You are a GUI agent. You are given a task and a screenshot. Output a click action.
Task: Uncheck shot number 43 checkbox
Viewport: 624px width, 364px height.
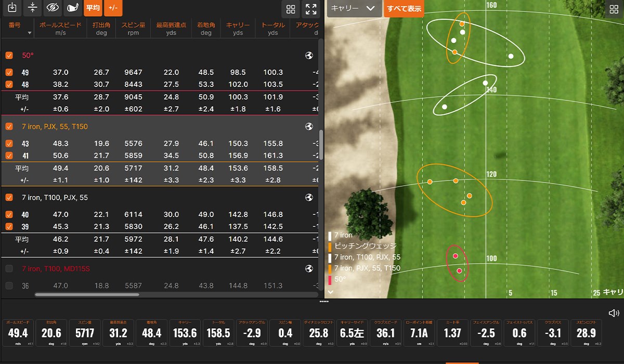(9, 144)
